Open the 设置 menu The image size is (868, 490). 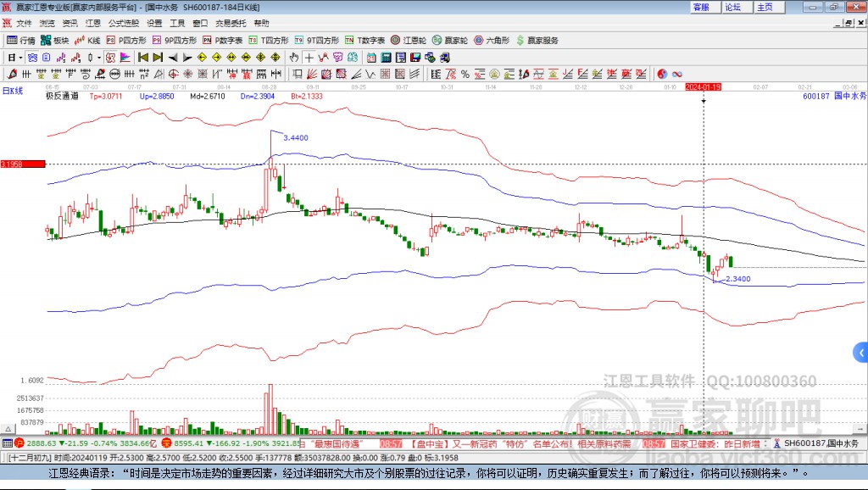[x=154, y=23]
